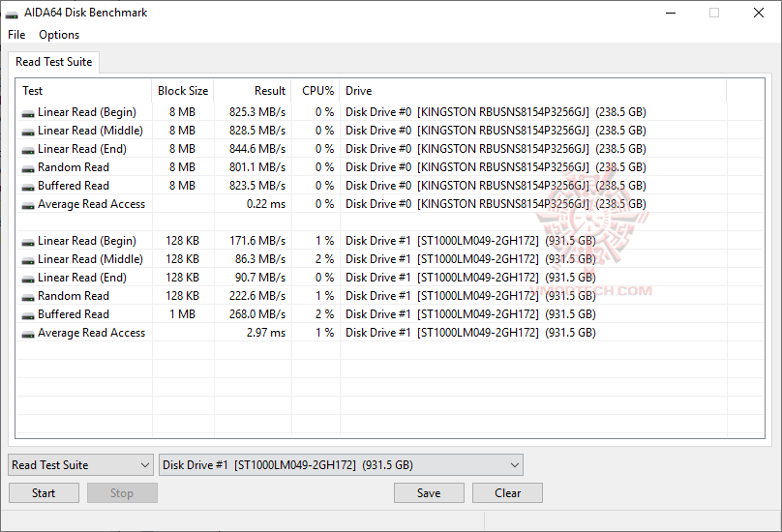Screen dimensions: 782x532
Task: Click the Test column header
Action: [x=84, y=91]
